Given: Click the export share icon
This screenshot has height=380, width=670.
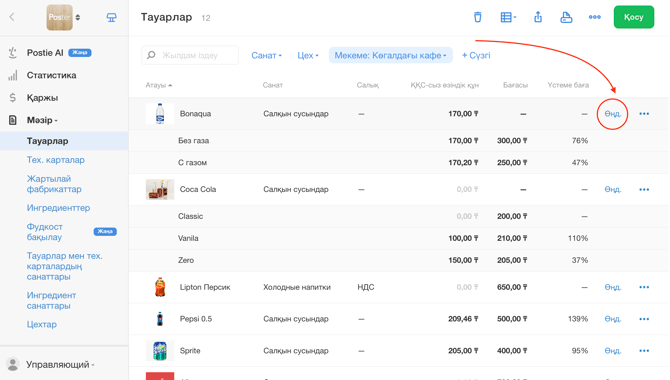Looking at the screenshot, I should pos(538,17).
